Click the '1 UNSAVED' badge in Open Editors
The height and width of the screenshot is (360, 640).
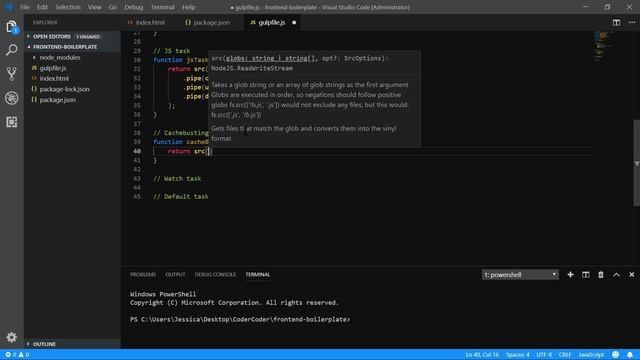(88, 37)
